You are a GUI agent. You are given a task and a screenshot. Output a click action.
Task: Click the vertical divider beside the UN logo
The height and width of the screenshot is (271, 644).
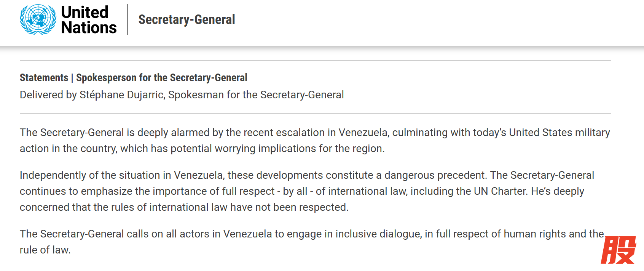point(128,20)
